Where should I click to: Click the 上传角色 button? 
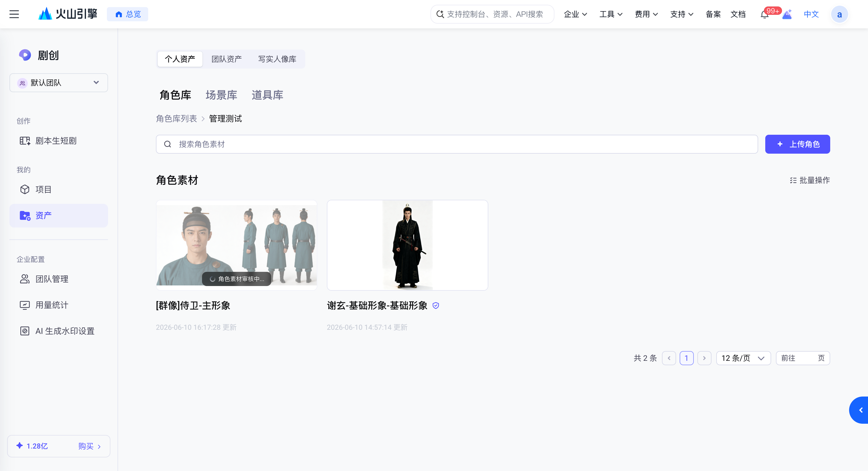coord(797,144)
